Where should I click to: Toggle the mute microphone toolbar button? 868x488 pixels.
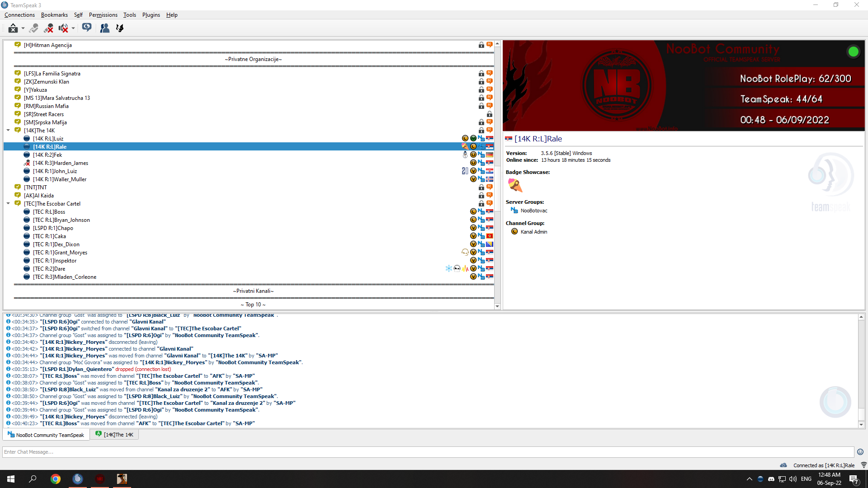(x=49, y=28)
